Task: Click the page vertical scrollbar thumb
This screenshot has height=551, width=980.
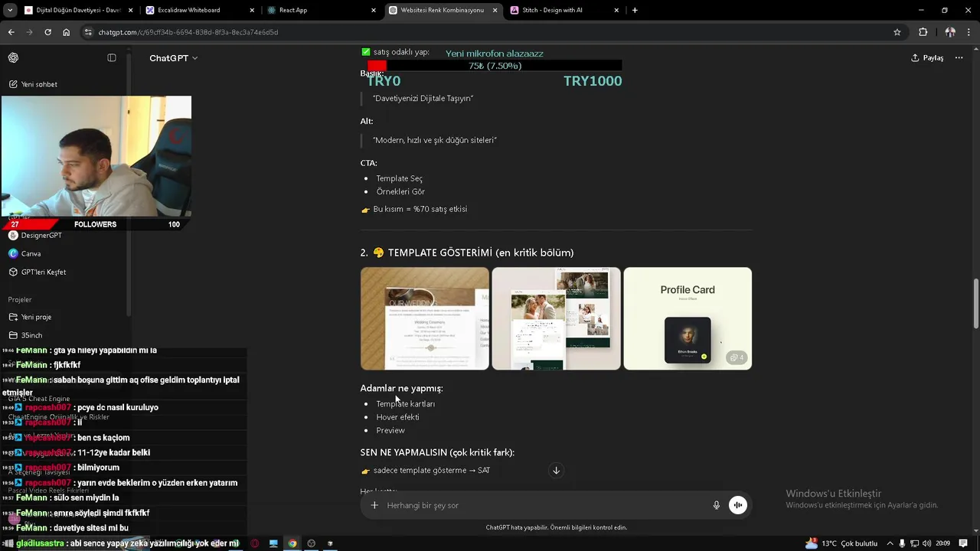Action: coord(976,304)
